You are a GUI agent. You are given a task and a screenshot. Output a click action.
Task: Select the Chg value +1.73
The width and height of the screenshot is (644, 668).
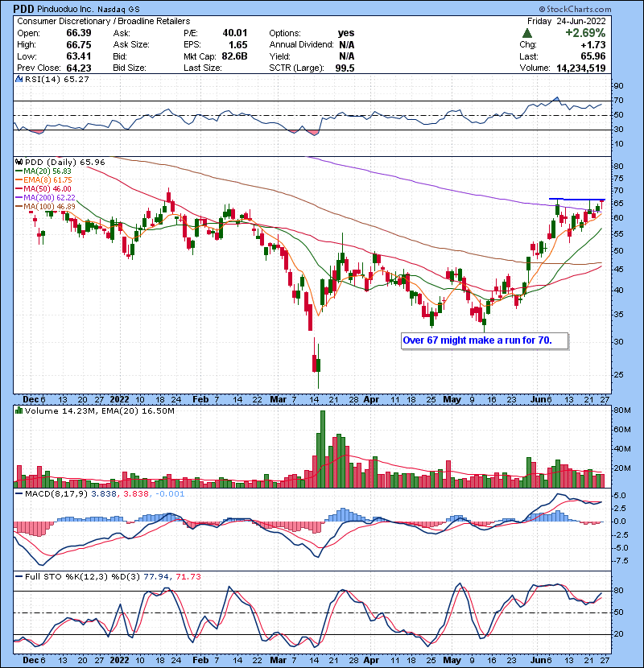[x=592, y=45]
